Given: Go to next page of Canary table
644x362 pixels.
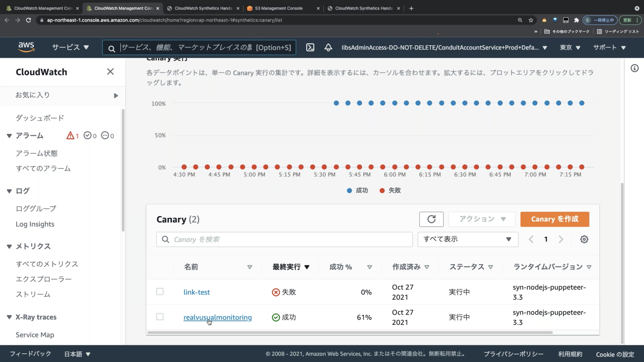Looking at the screenshot, I should [561, 239].
